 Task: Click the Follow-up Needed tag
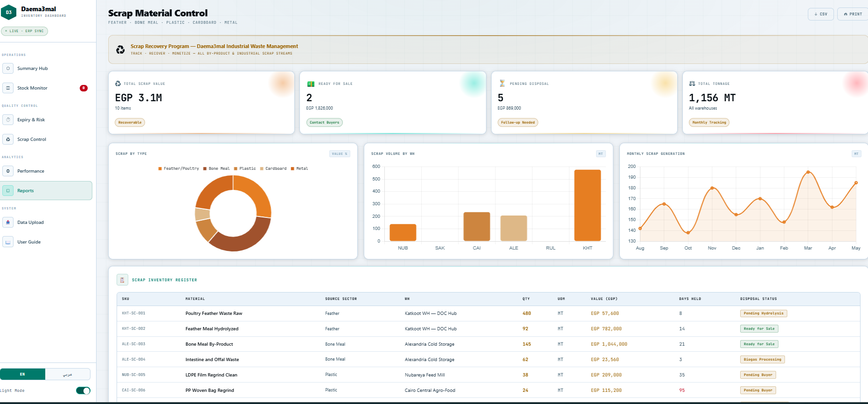[518, 123]
